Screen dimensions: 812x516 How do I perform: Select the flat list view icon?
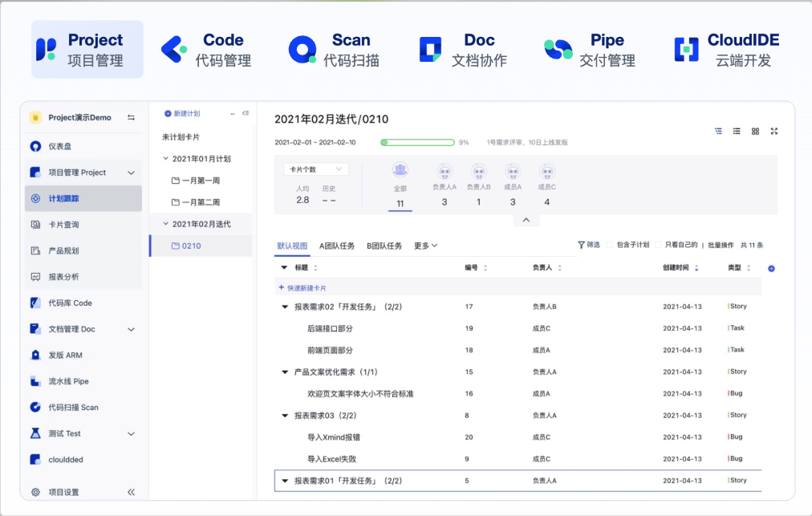(737, 131)
